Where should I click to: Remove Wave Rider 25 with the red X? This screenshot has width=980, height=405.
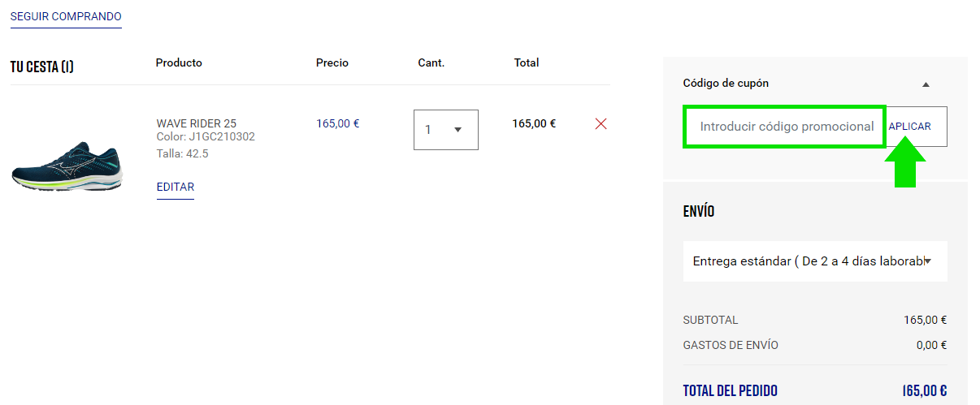click(x=601, y=124)
